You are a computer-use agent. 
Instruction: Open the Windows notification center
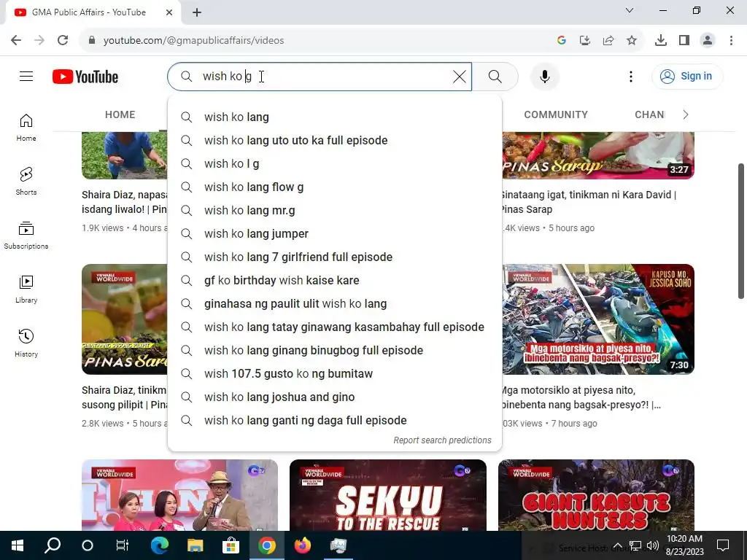tap(723, 545)
